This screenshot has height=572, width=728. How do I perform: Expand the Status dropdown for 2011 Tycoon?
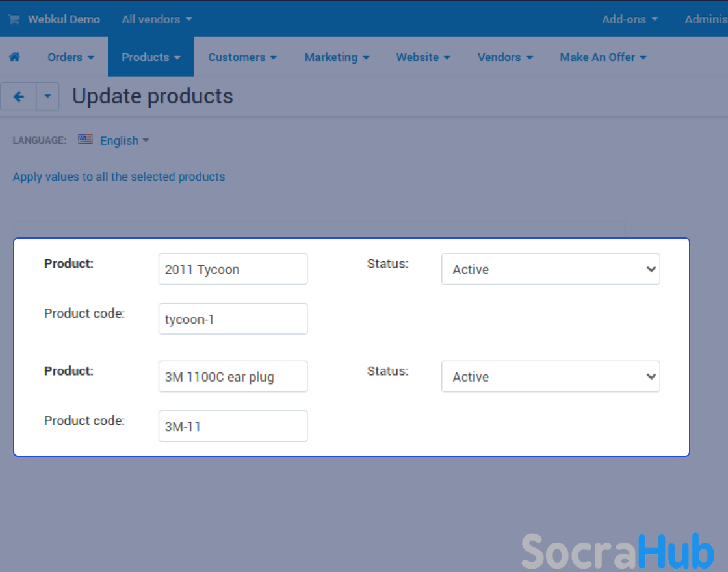[550, 269]
